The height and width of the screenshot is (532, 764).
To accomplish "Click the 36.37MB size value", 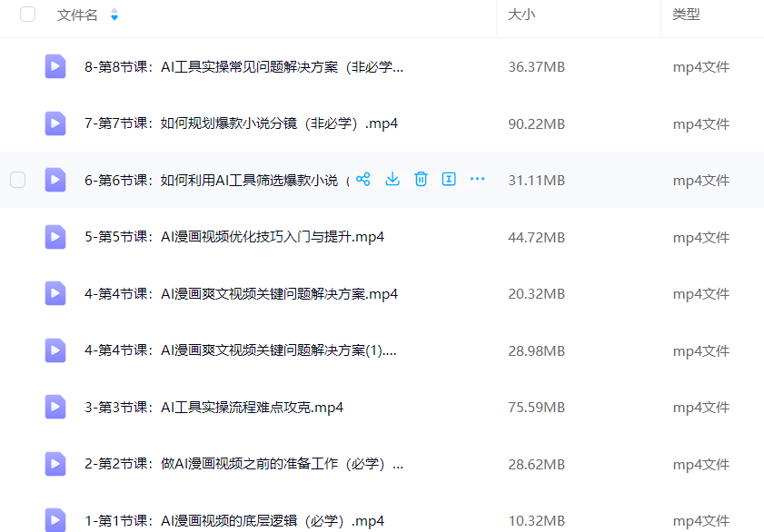I will coord(537,66).
